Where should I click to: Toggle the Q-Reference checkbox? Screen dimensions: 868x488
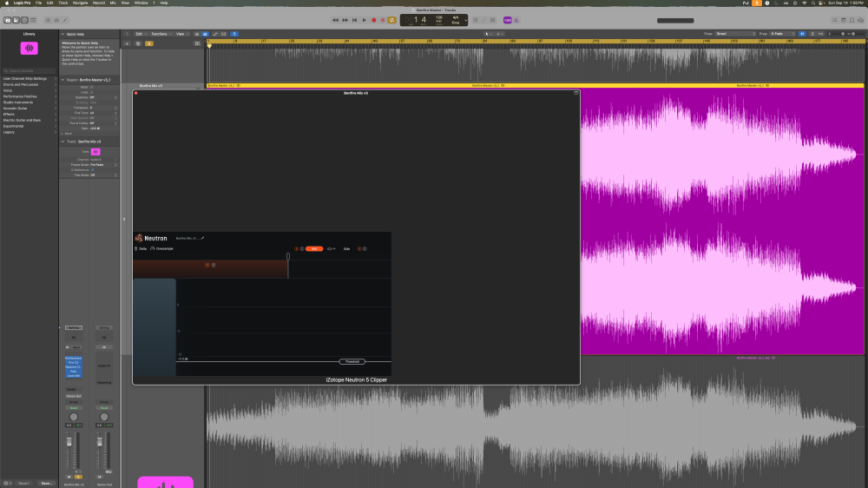pos(92,170)
